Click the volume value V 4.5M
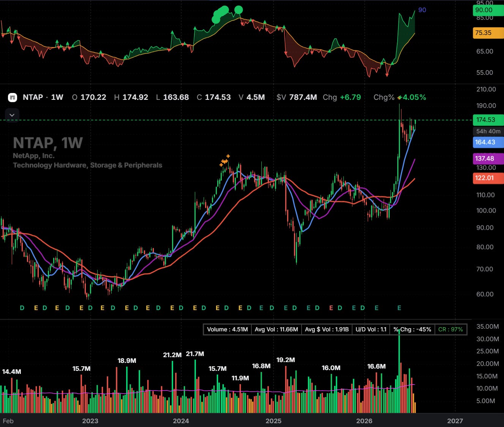Screen dimensions: 504x427 (252, 97)
